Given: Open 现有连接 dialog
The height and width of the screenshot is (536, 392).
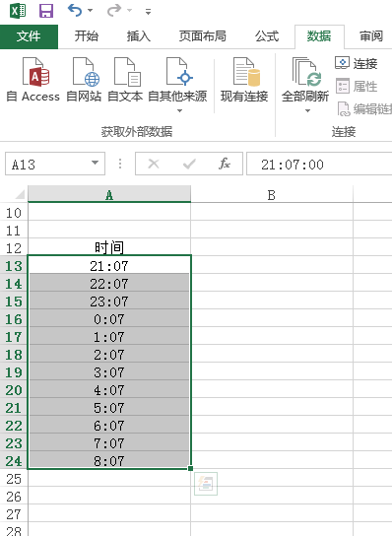Looking at the screenshot, I should pos(244,81).
